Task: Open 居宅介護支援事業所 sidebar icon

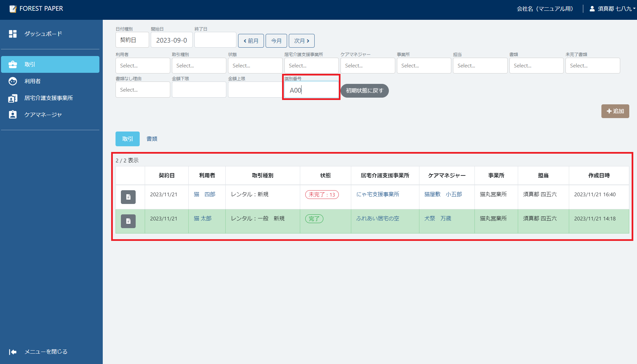Action: coord(13,98)
